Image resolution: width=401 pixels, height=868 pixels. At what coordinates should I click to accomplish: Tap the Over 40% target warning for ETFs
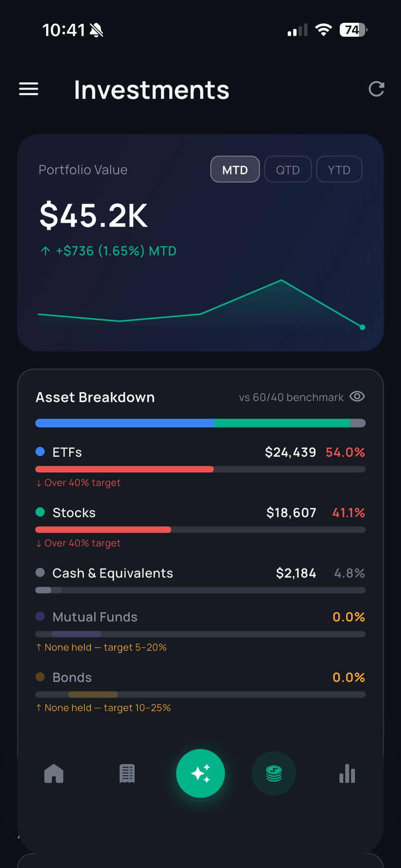(78, 482)
